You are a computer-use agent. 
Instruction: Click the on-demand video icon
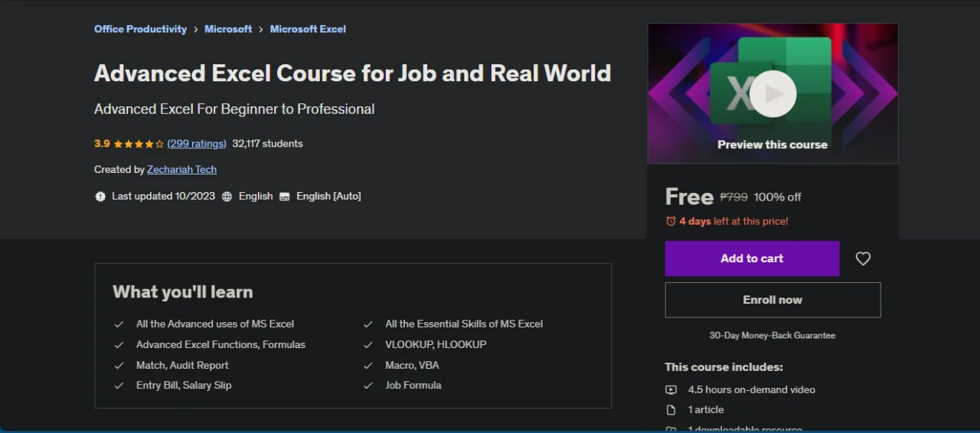coord(671,389)
